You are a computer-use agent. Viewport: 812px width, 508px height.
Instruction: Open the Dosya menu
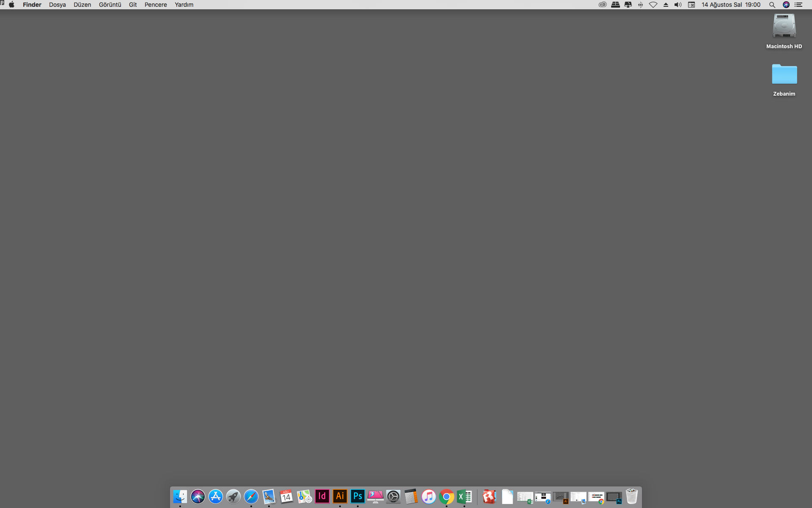click(x=58, y=5)
